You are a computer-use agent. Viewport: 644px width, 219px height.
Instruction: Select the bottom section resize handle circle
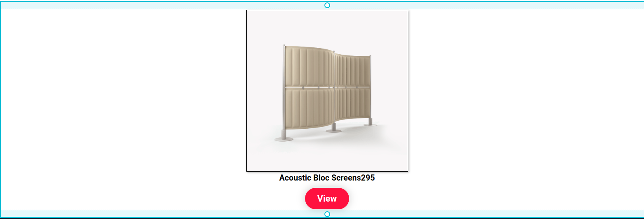coord(327,214)
